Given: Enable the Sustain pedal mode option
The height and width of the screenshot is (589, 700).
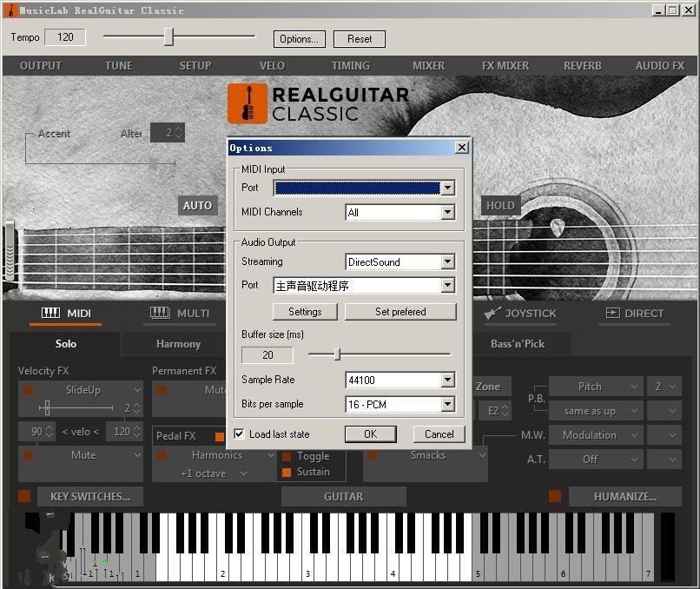Looking at the screenshot, I should tap(287, 472).
